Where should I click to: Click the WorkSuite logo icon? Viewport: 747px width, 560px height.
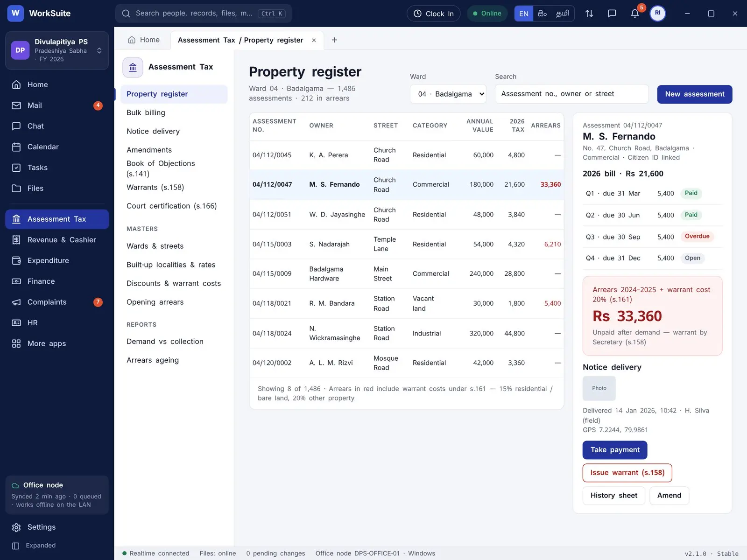15,13
